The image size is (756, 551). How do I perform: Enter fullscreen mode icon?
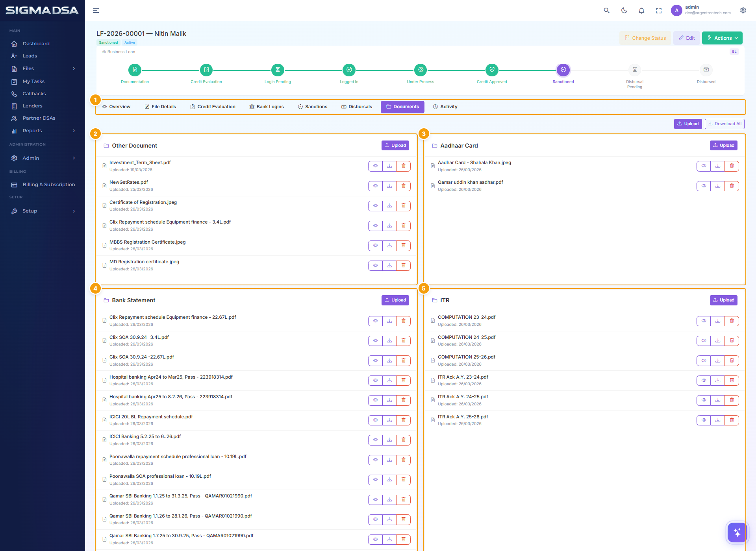click(x=659, y=11)
